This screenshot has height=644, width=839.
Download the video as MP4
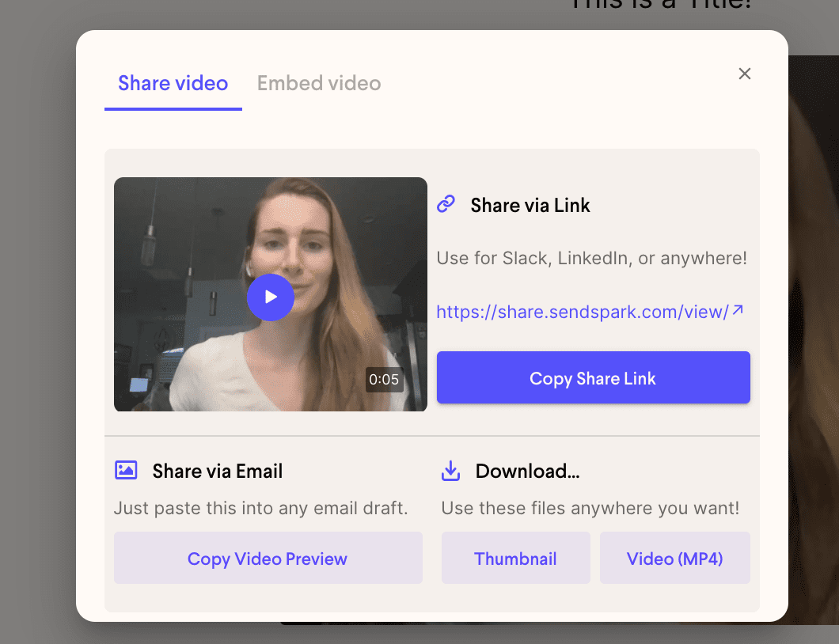[674, 559]
